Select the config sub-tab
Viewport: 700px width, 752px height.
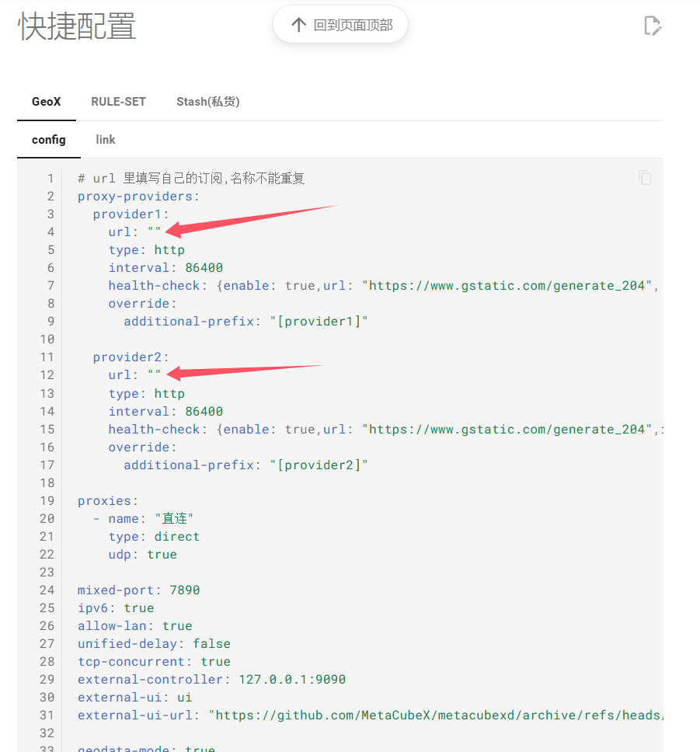tap(49, 140)
